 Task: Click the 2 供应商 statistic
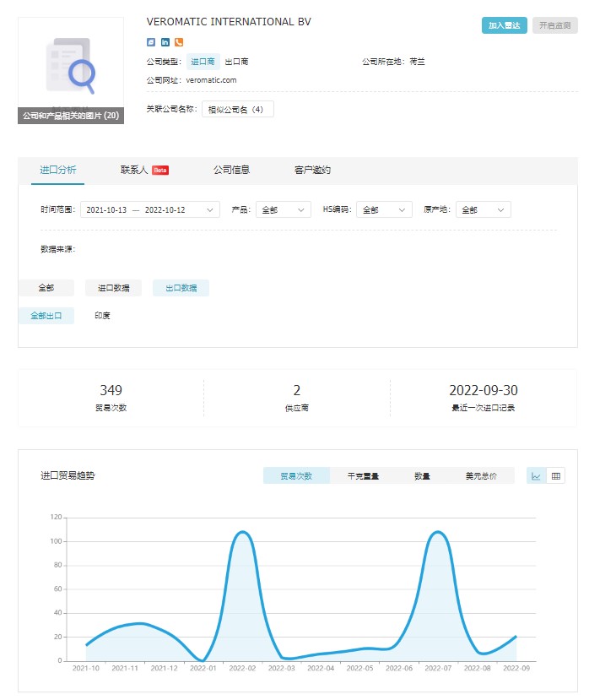click(297, 398)
